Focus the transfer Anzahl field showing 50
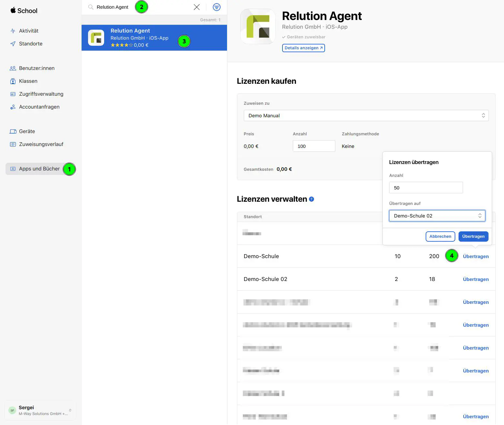The width and height of the screenshot is (504, 425). (426, 188)
